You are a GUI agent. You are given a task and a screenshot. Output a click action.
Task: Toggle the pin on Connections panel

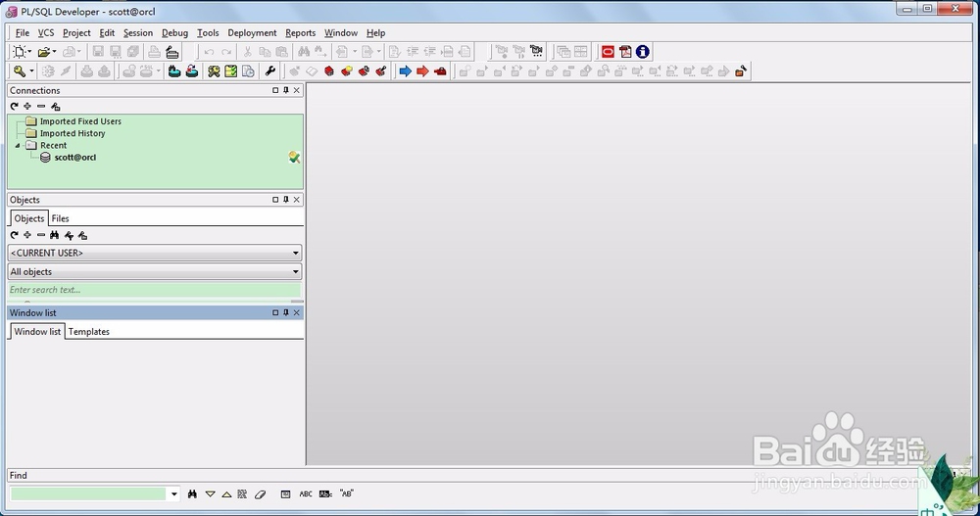point(285,91)
